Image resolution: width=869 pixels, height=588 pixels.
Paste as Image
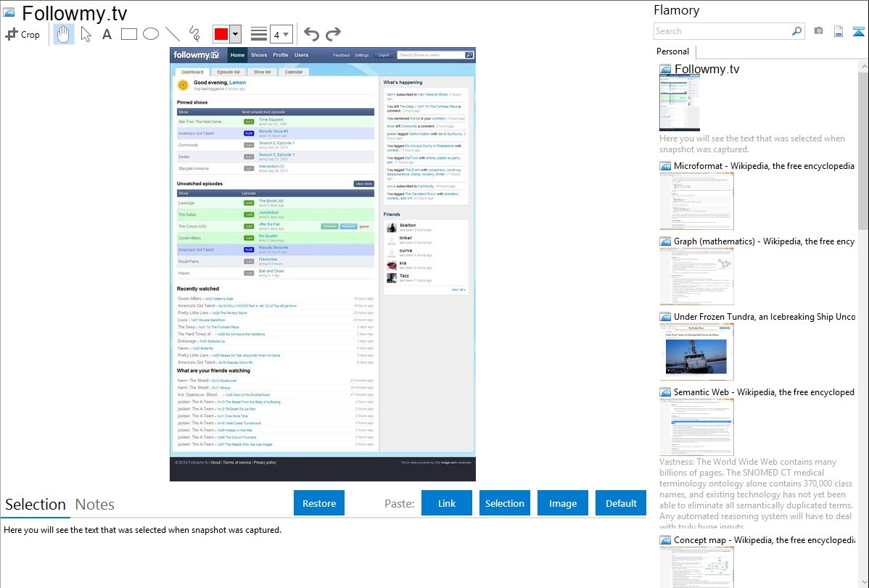coord(562,503)
